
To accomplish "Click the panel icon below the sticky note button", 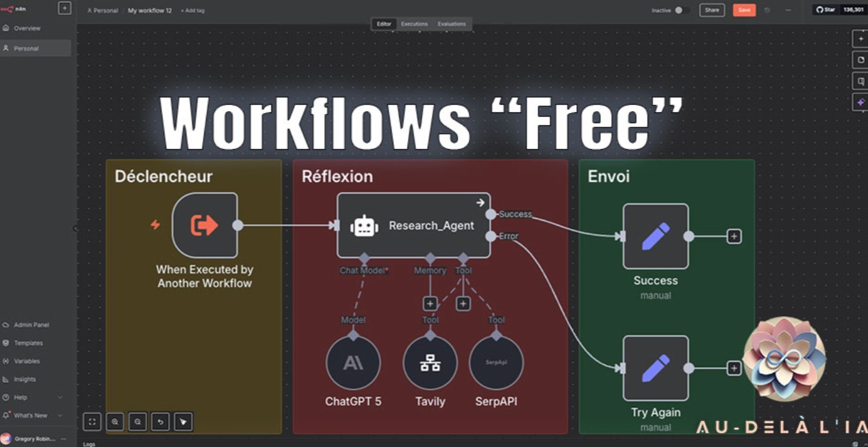I will click(860, 81).
